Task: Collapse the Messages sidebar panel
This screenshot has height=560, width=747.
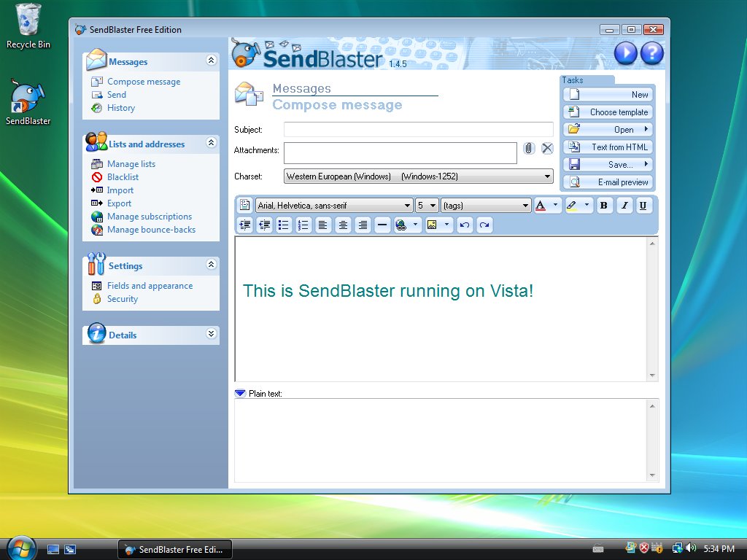Action: (211, 60)
